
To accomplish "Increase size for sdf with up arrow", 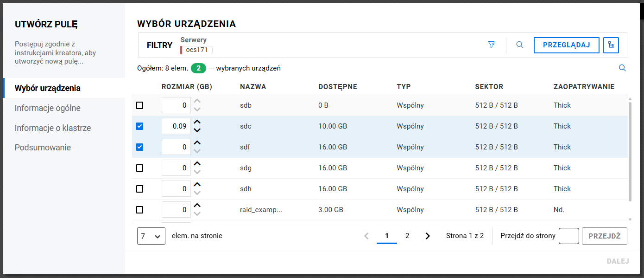I will (197, 143).
